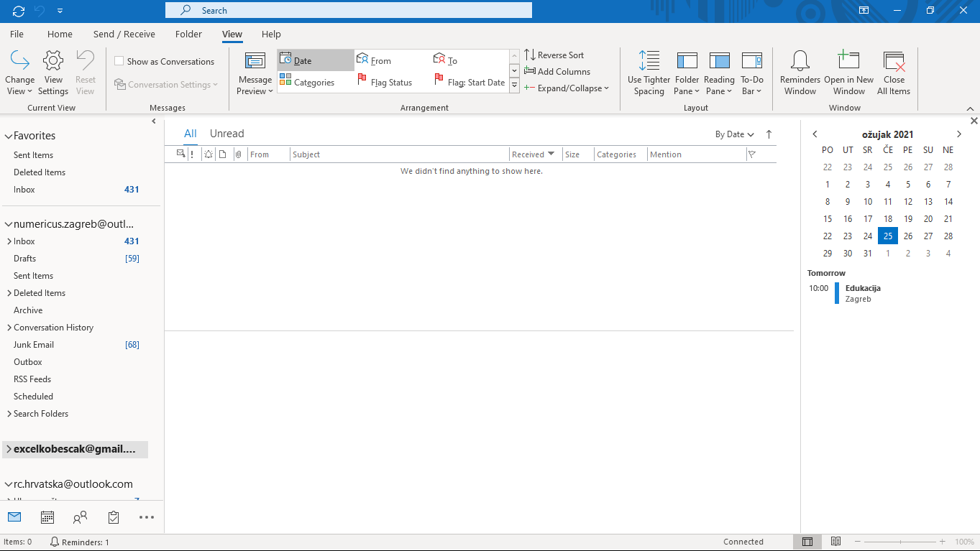Open the Reminders Window
The image size is (980, 551).
799,72
